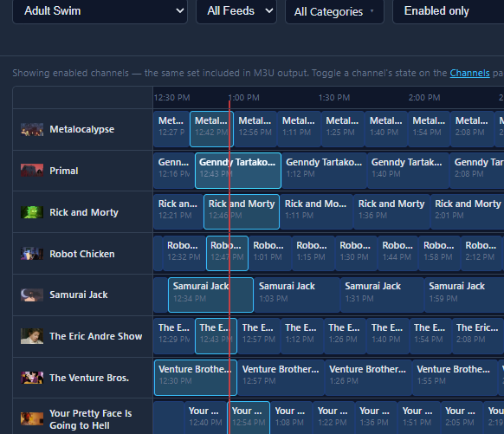504x434 pixels.
Task: Open The Eric Andre 12:57 PM program
Action: 259,336
